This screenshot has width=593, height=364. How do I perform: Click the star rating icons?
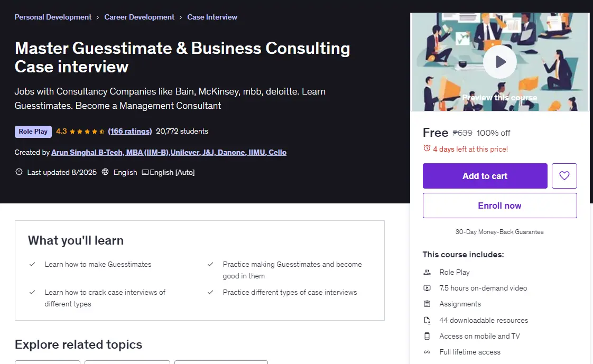87,132
